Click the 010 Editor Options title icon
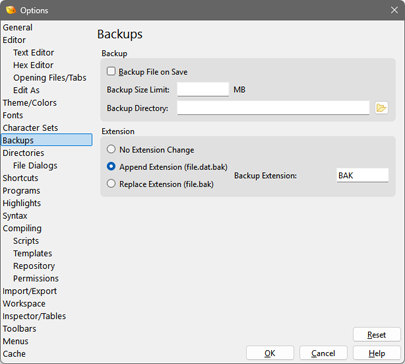405x364 pixels. [11, 10]
